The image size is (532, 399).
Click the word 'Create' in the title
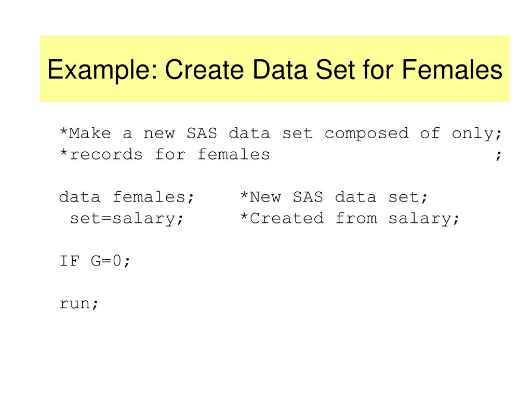205,70
